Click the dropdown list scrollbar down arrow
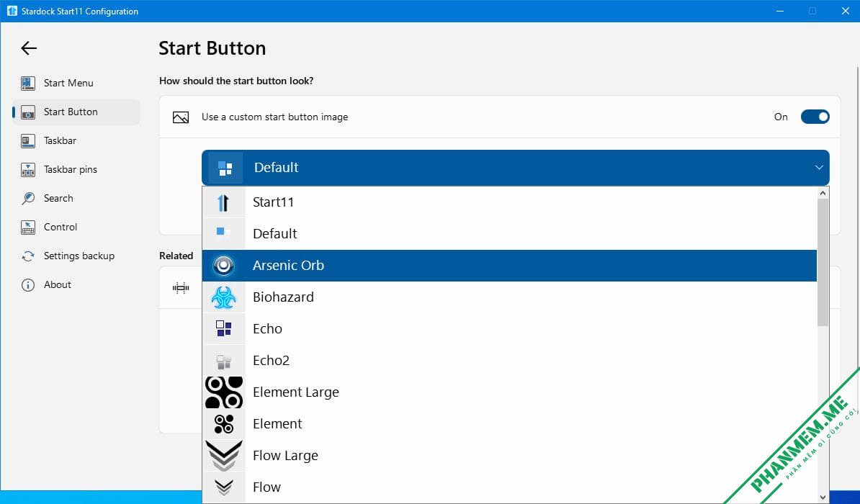Screen dimensions: 860x504 823,497
